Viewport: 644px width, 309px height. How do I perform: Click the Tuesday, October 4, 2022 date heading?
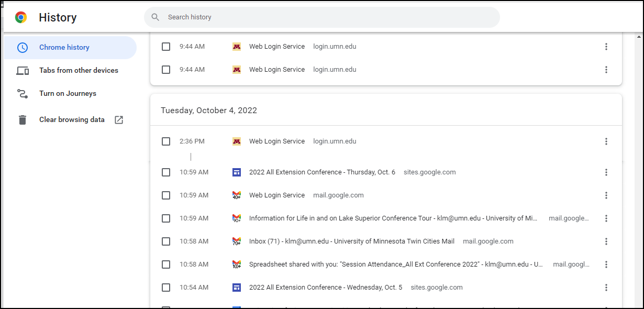coord(209,111)
